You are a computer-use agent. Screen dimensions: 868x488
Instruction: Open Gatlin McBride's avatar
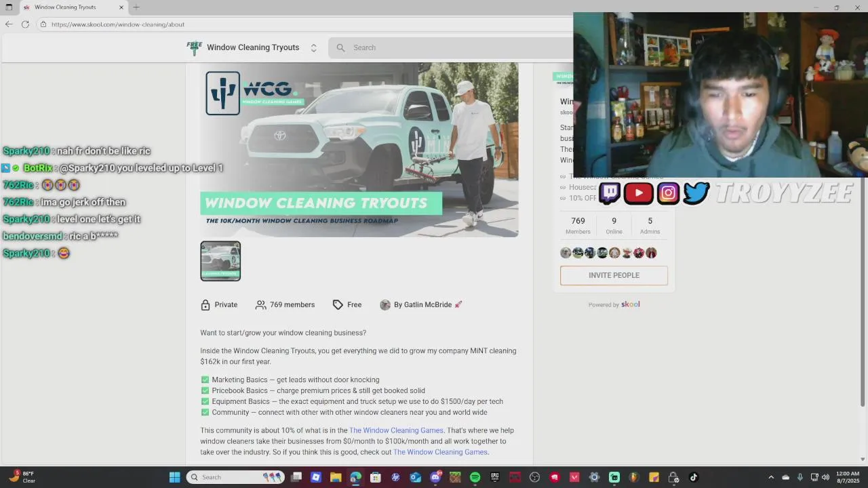(x=385, y=305)
